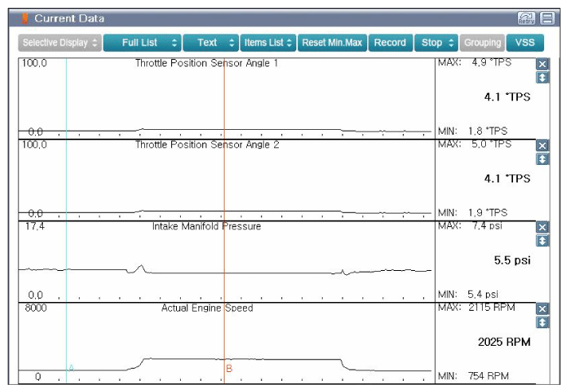Click Reset Min.Max button

(x=332, y=43)
